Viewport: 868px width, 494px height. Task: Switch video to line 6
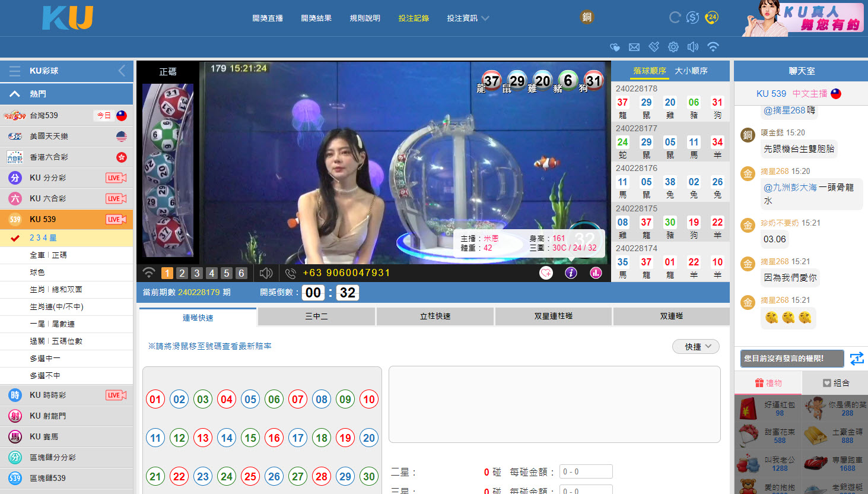pyautogui.click(x=241, y=273)
